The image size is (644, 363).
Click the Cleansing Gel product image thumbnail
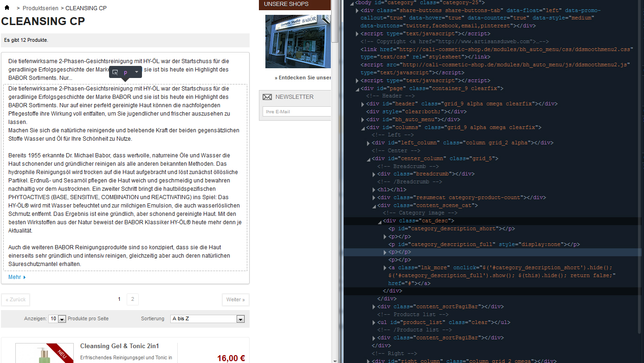click(45, 353)
